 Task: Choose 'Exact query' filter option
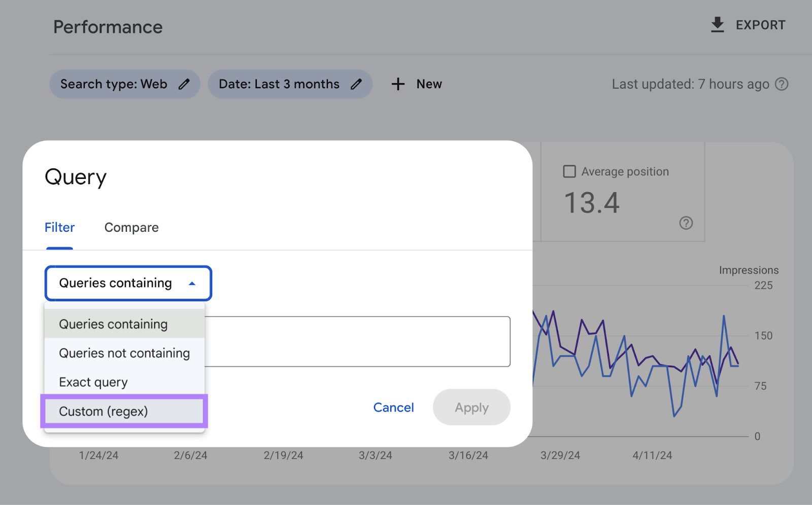pyautogui.click(x=93, y=382)
